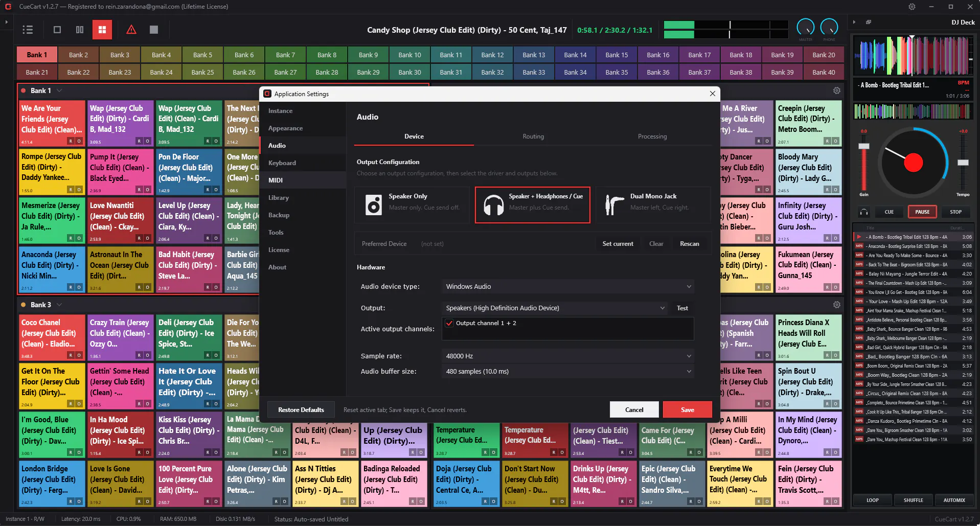Viewport: 980px width, 526px height.
Task: Open the list view icon in toolbar
Action: point(28,30)
